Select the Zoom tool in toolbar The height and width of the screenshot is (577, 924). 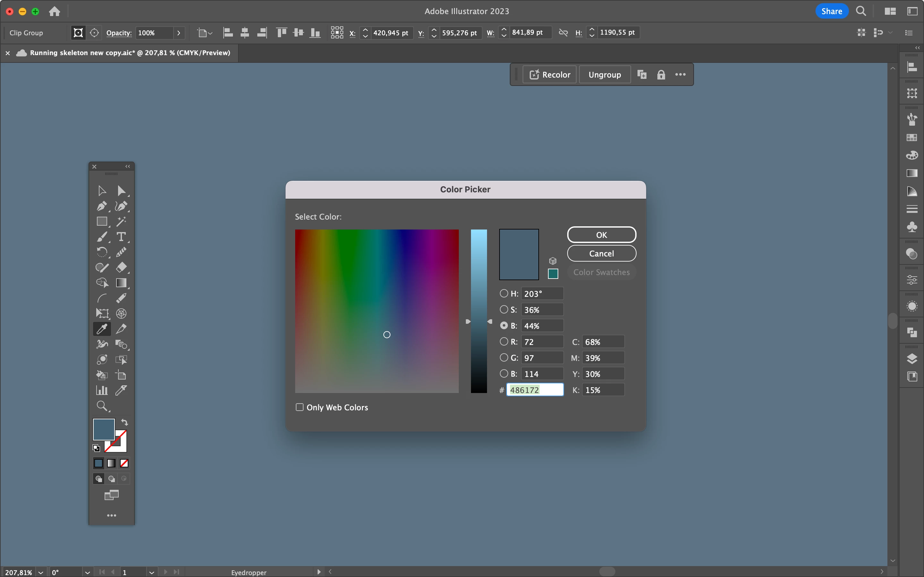pyautogui.click(x=102, y=406)
